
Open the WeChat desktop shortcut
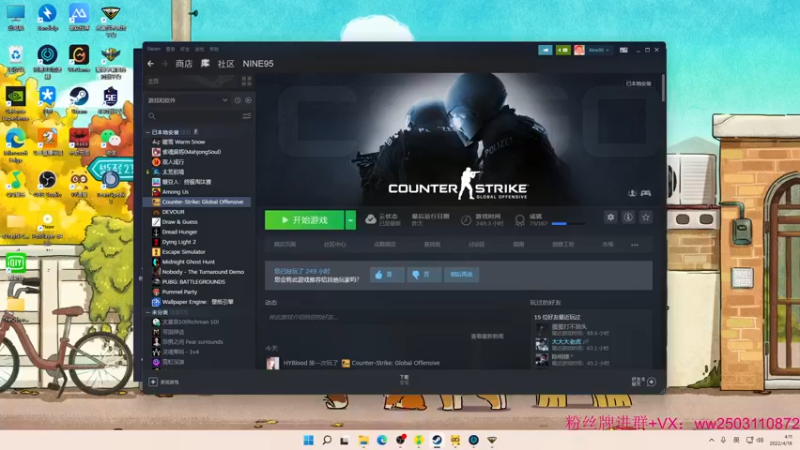pos(110,142)
